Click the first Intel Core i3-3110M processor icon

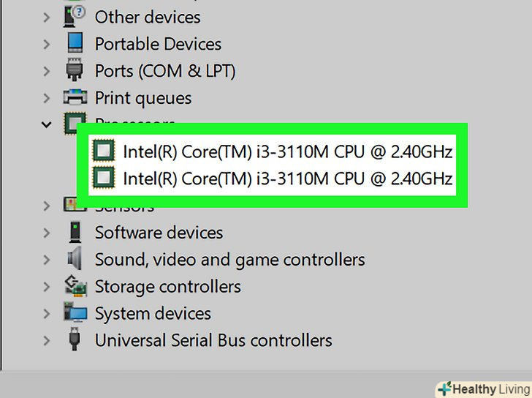click(104, 151)
